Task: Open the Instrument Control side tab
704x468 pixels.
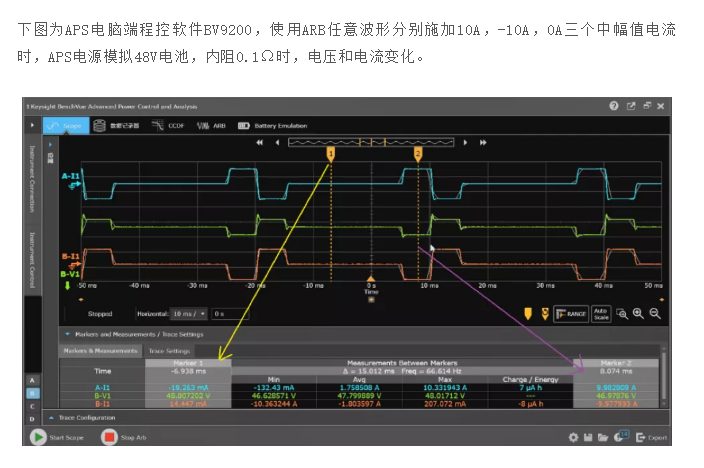Action: [x=32, y=260]
